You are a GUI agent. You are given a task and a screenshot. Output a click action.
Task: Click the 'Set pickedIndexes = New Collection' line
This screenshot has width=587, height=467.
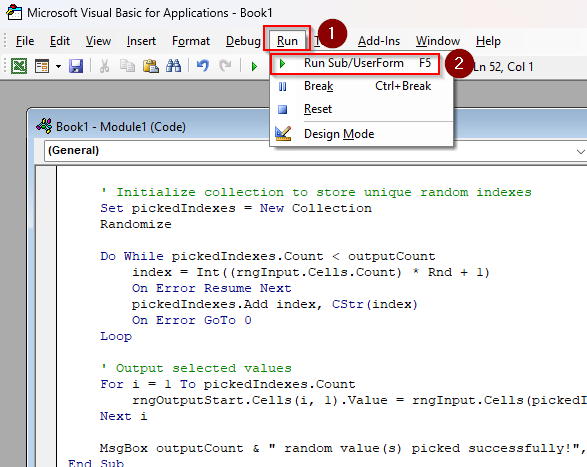click(236, 208)
